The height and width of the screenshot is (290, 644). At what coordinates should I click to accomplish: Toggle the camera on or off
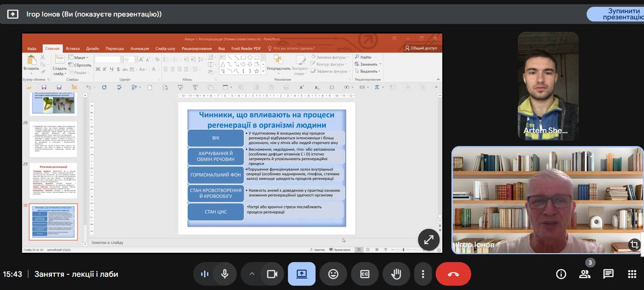[x=272, y=274]
